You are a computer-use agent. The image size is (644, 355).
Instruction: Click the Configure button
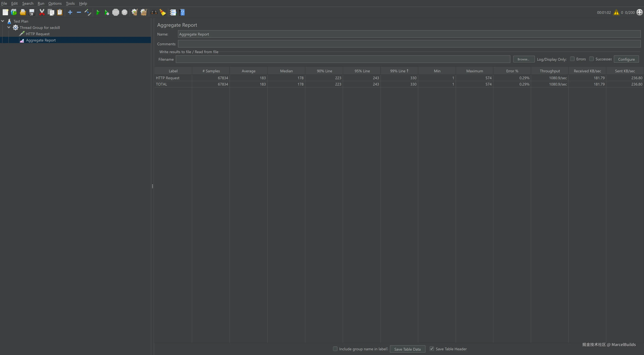(x=626, y=59)
